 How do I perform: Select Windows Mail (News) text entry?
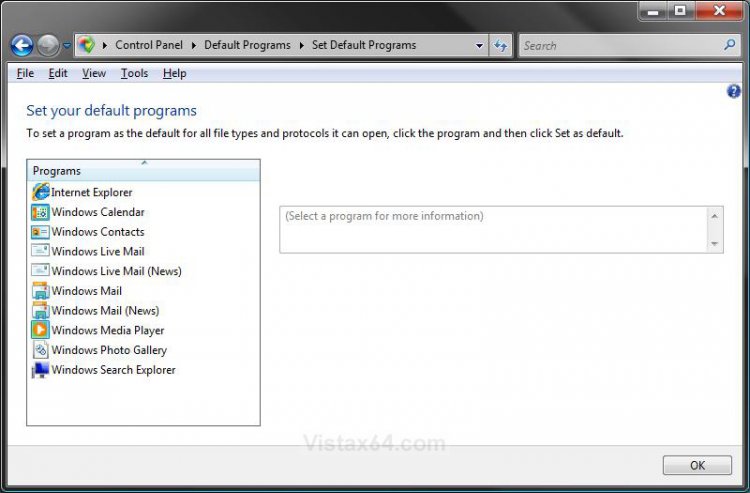pyautogui.click(x=105, y=310)
